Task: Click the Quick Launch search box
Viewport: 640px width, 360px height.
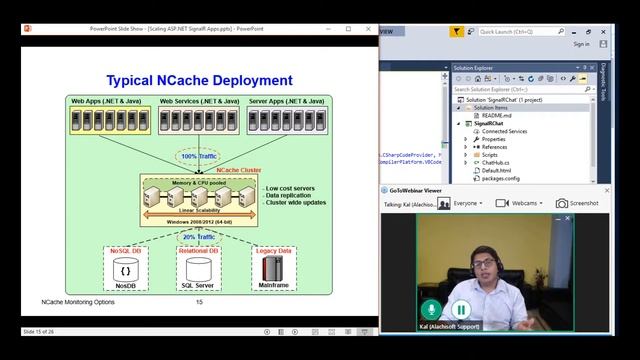Action: click(522, 31)
